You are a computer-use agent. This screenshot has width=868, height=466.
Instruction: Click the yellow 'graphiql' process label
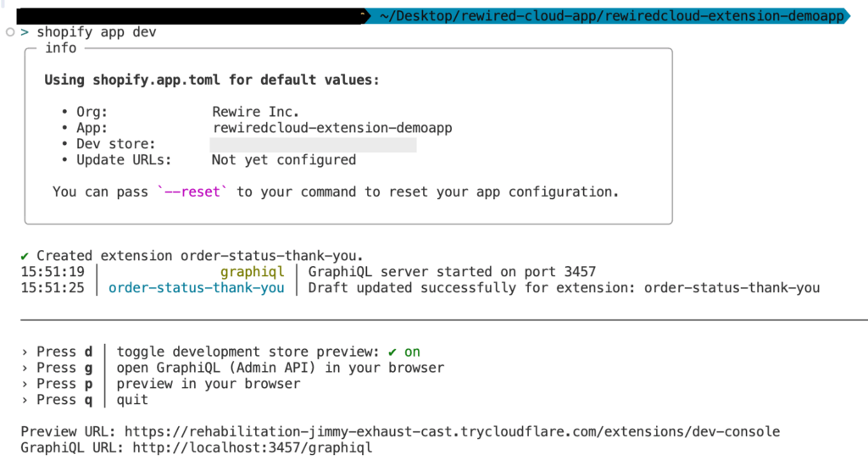click(x=252, y=272)
